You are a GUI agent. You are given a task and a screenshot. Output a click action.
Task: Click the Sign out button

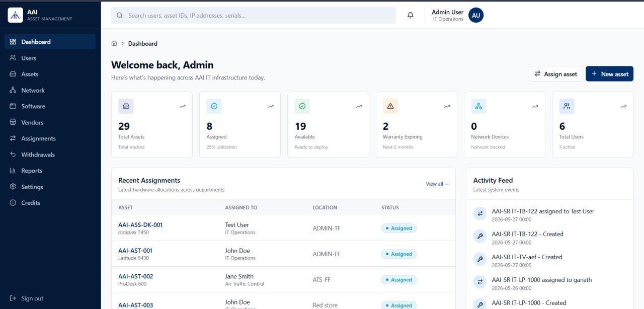click(x=50, y=298)
